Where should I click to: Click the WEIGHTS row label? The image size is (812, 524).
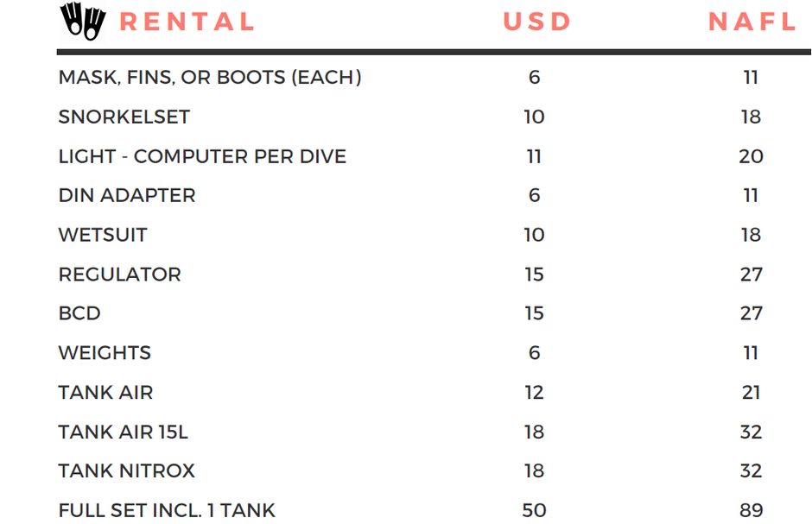point(105,353)
